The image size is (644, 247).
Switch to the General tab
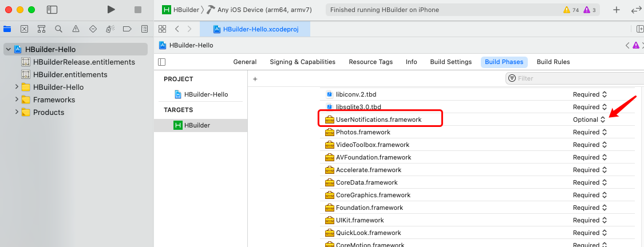245,62
